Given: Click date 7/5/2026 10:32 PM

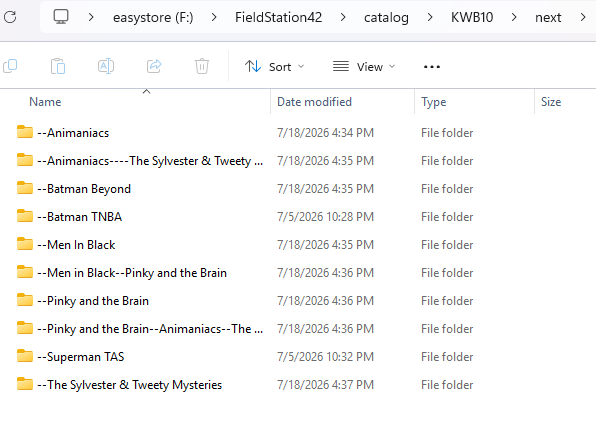Looking at the screenshot, I should (x=325, y=357).
